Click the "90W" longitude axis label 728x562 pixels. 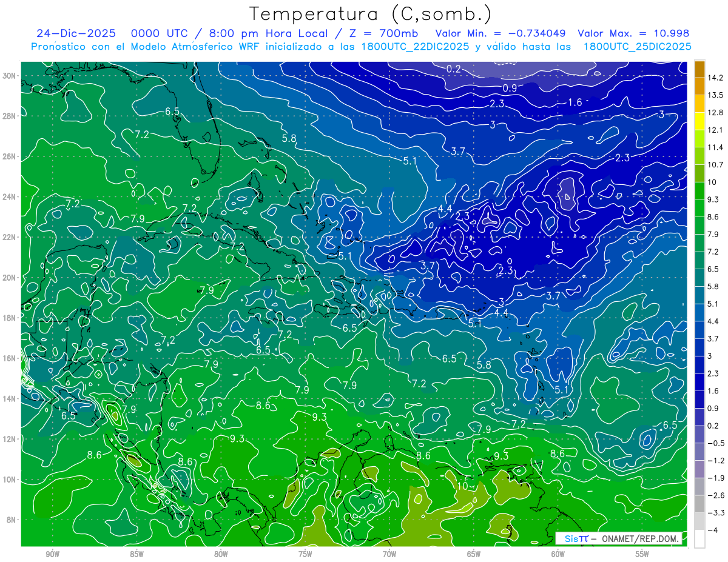pos(52,554)
